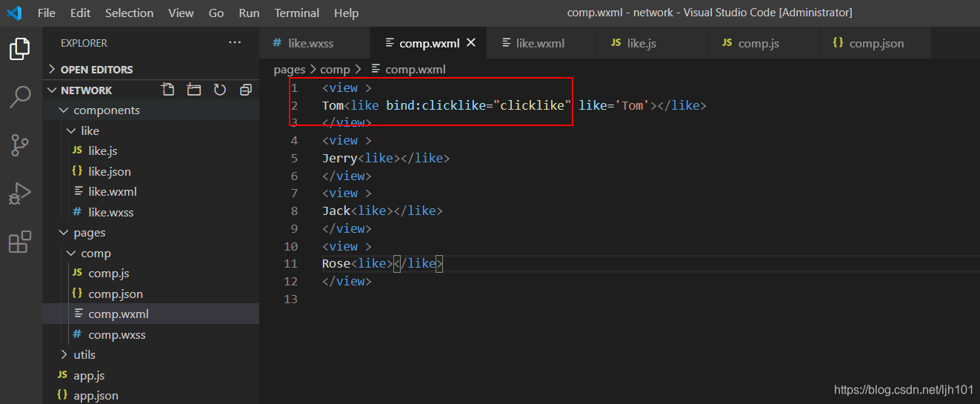
Task: Close the comp.wxml editor tab
Action: pos(471,43)
